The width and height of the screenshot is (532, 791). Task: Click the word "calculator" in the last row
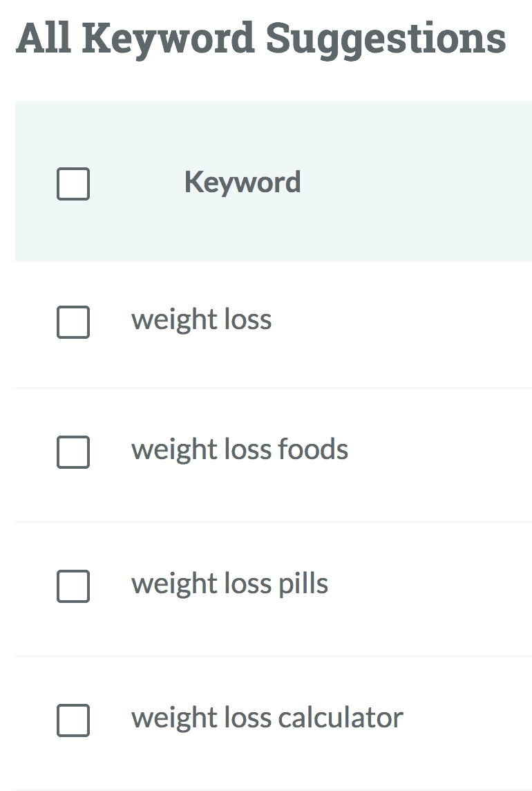pyautogui.click(x=341, y=717)
